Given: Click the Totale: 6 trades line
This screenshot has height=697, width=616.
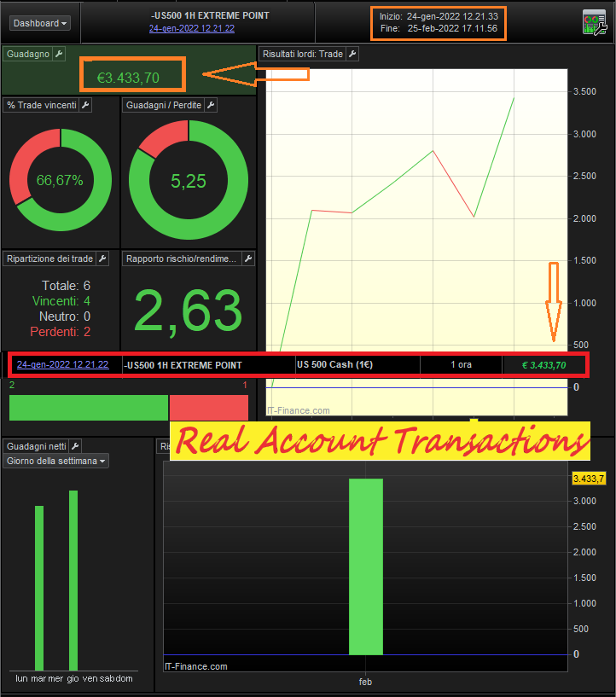Looking at the screenshot, I should (66, 286).
